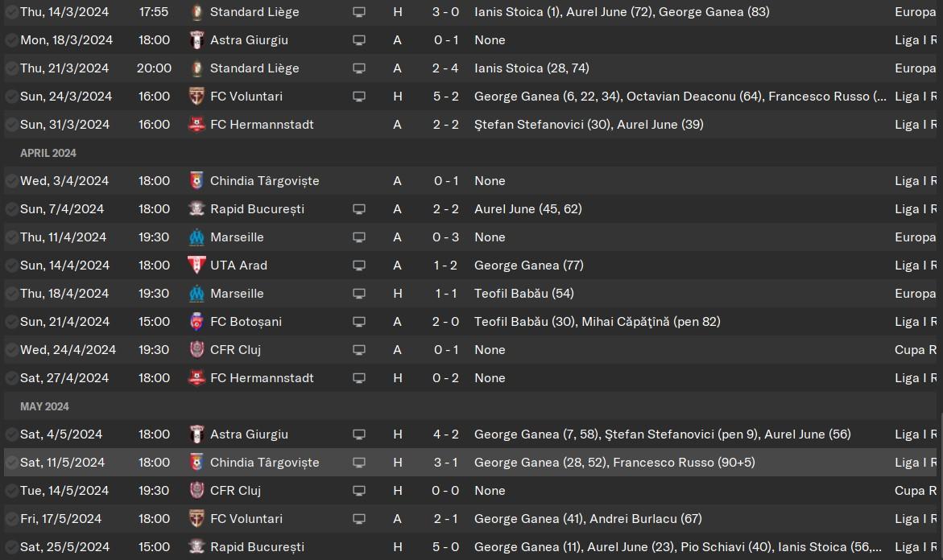Open the Chindia Târgoviște team link on 11/5/2024
943x560 pixels.
[265, 463]
